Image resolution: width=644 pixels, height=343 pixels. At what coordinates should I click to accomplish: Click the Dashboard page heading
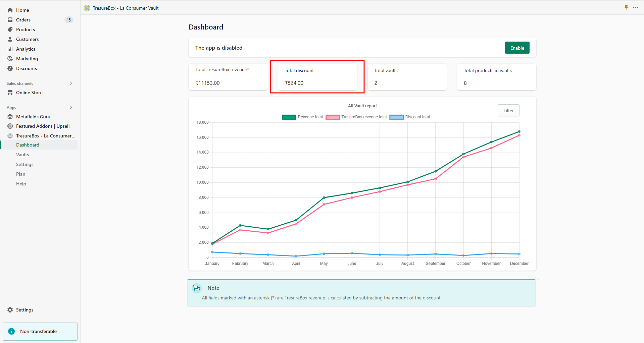click(x=206, y=27)
